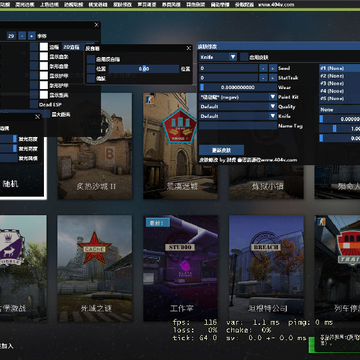Click the ping: 0 ms readout

[x=310, y=322]
